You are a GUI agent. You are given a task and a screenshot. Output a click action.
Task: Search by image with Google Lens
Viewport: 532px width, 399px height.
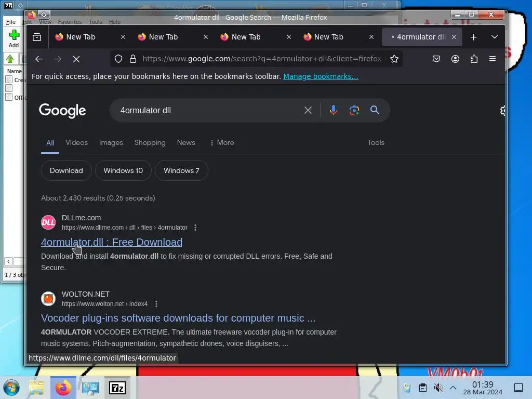point(354,110)
